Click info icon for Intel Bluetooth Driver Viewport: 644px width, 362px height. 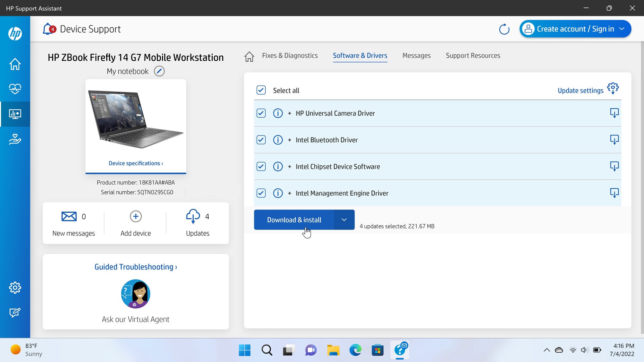click(x=278, y=140)
